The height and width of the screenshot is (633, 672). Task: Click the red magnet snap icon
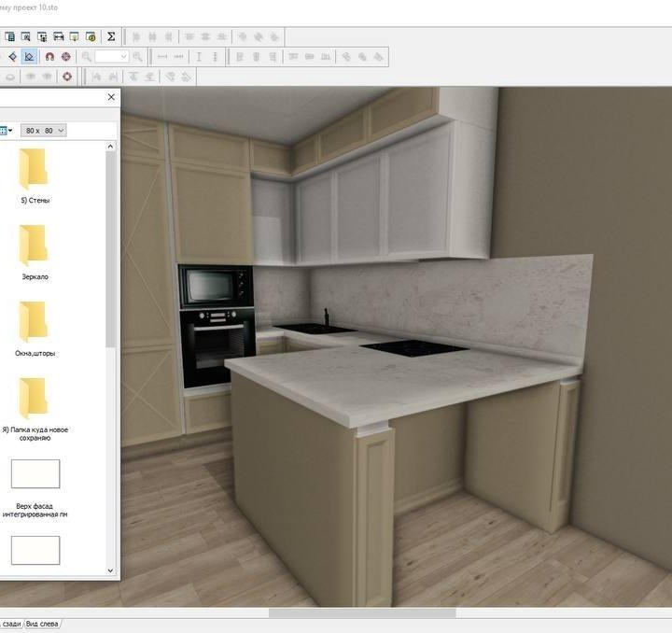tap(49, 57)
